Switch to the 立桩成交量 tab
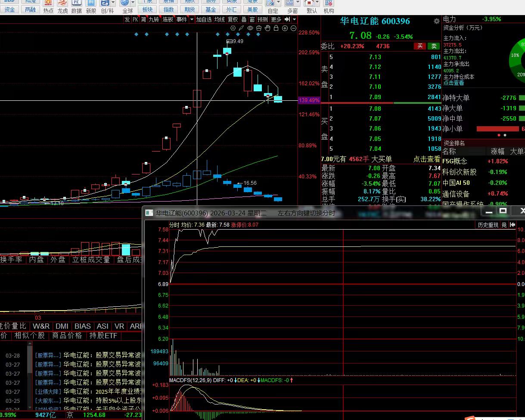The height and width of the screenshot is (420, 525). (x=91, y=259)
